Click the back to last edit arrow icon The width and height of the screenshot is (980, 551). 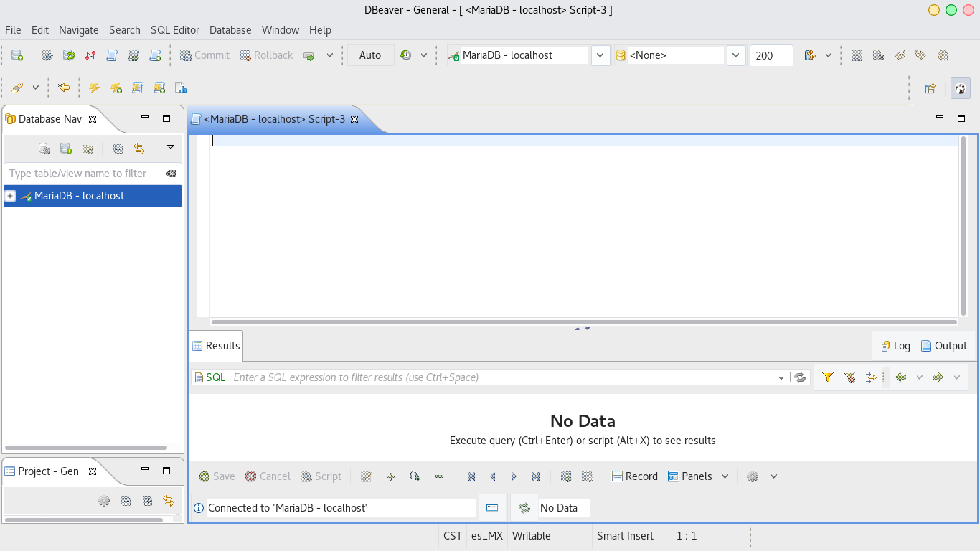(64, 88)
